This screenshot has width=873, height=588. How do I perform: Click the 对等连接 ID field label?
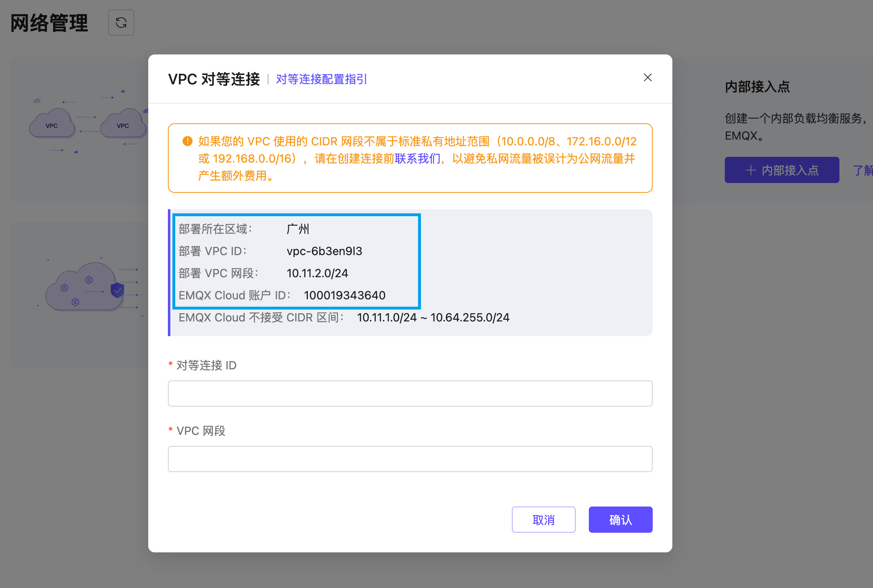pyautogui.click(x=206, y=365)
